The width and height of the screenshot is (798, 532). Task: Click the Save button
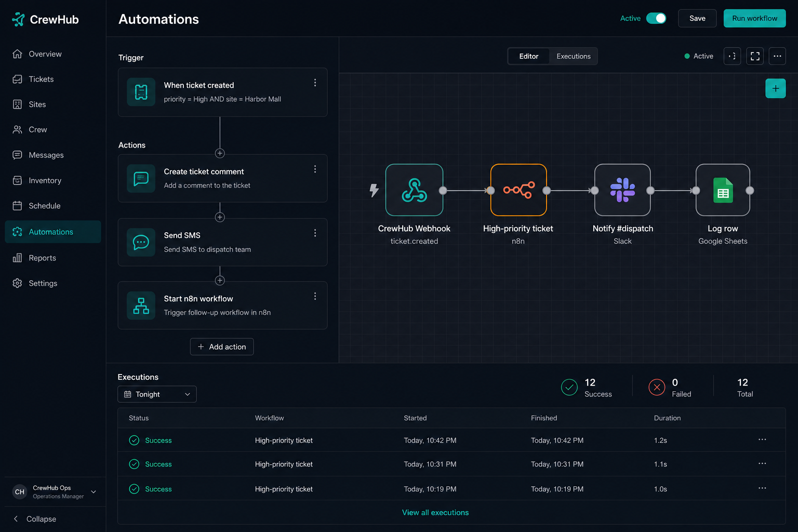697,18
